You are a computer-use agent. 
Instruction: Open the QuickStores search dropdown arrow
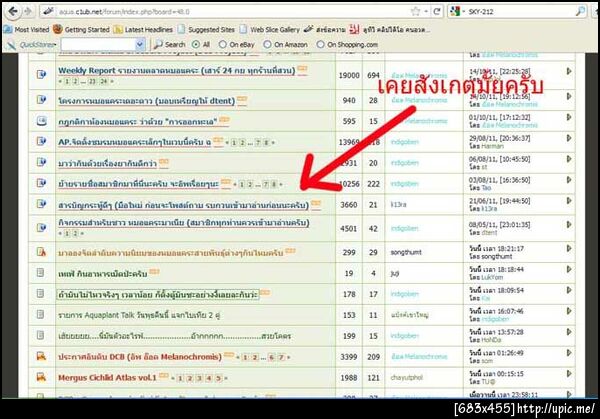[140, 44]
